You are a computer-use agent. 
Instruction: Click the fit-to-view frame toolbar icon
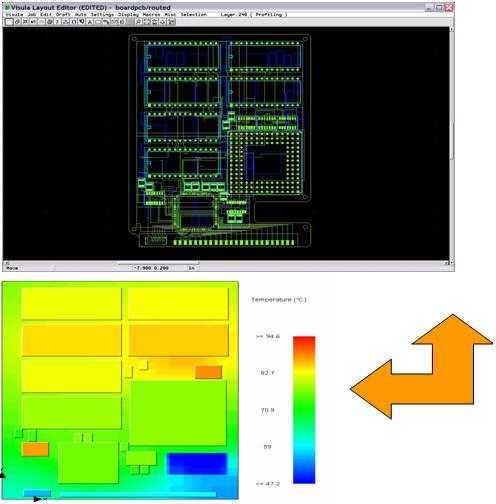click(147, 22)
